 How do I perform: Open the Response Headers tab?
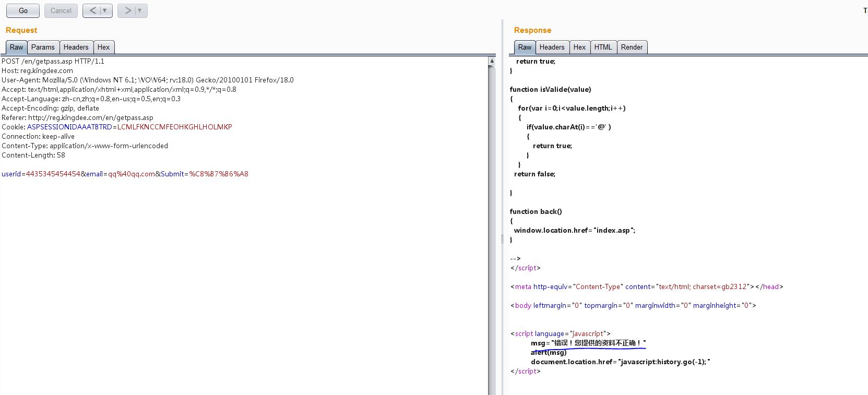[x=552, y=47]
